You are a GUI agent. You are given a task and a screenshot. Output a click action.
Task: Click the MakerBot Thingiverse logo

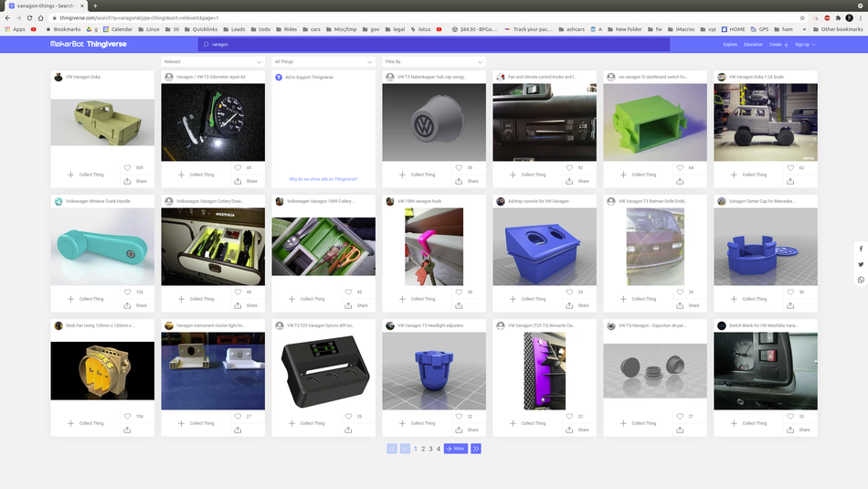click(x=89, y=44)
